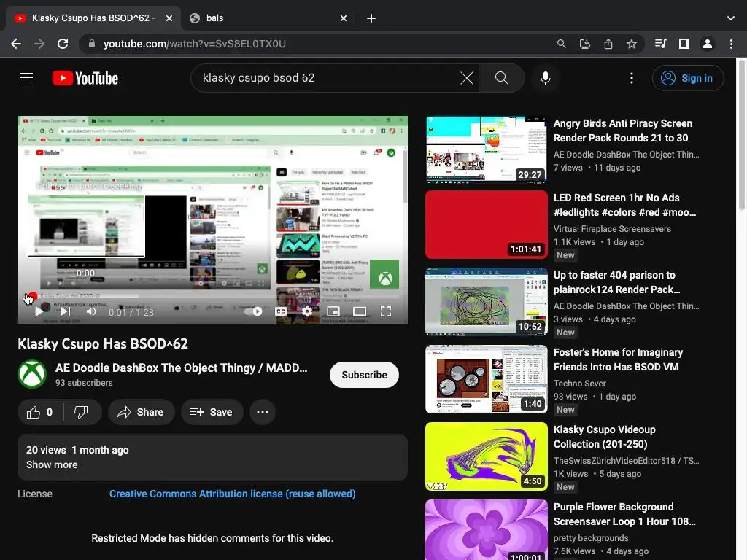Skip to the next video

(65, 311)
